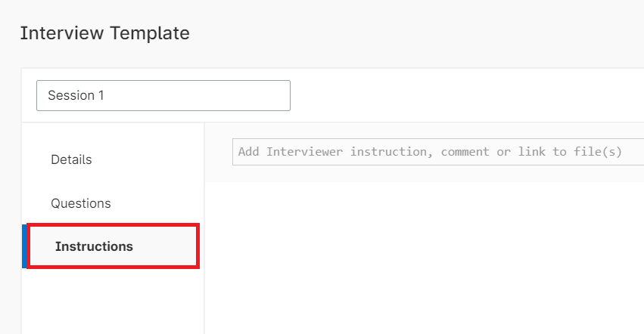Viewport: 644px width, 334px height.
Task: Go to Details in the side menu
Action: click(71, 159)
